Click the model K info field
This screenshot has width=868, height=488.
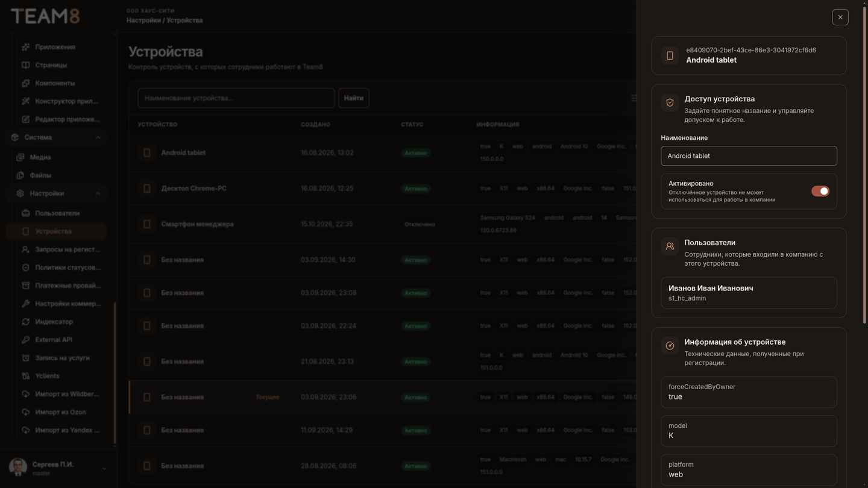click(749, 431)
